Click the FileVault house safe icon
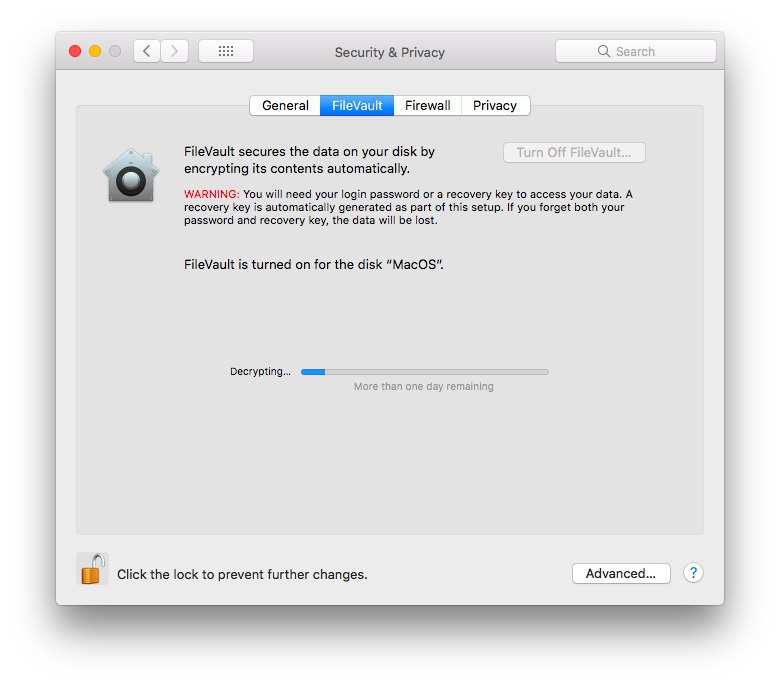The height and width of the screenshot is (685, 780). click(131, 175)
